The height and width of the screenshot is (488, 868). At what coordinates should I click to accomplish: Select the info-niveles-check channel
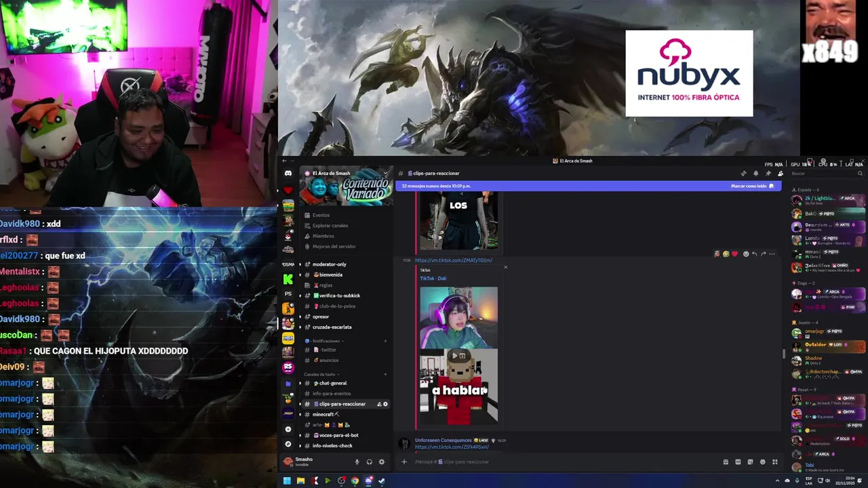346,446
